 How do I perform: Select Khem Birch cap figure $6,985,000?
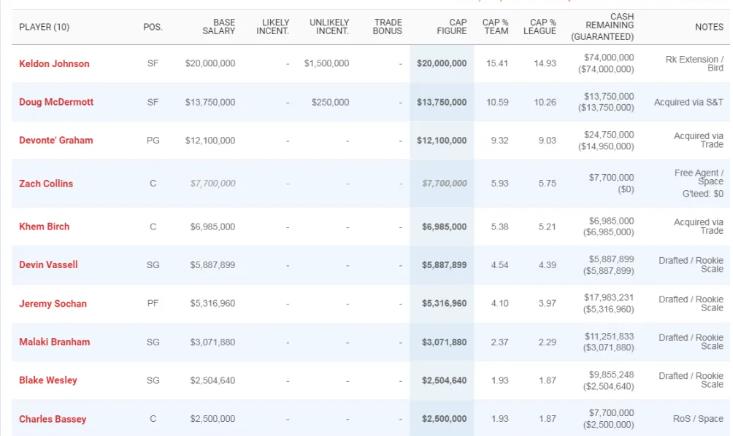tap(445, 227)
